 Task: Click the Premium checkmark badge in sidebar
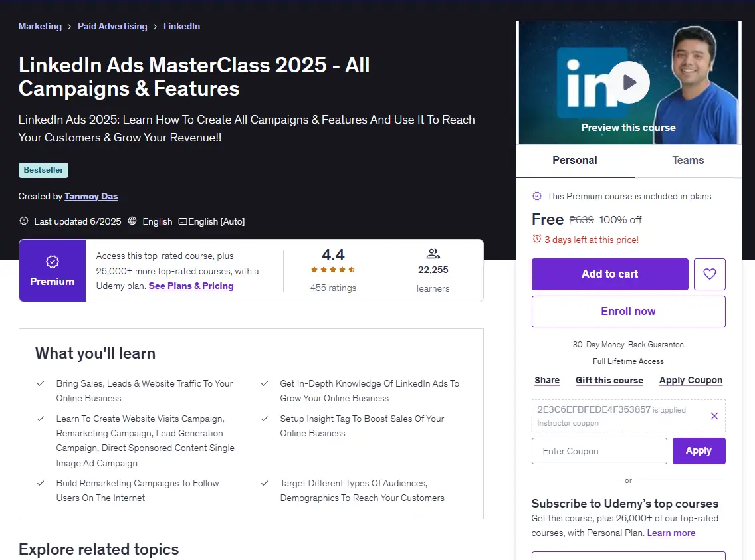point(536,196)
